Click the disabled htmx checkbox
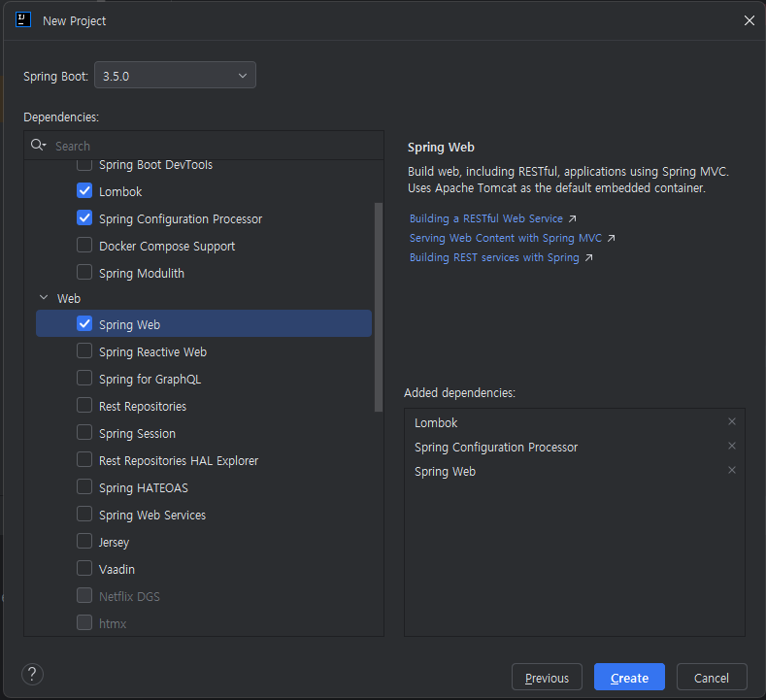Screen dimensions: 766x700 pyautogui.click(x=84, y=623)
